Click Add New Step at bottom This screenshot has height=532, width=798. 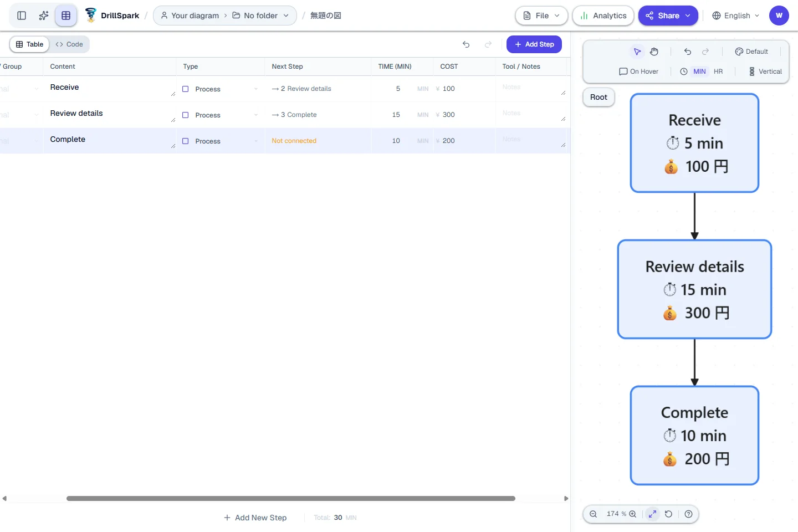tap(255, 518)
